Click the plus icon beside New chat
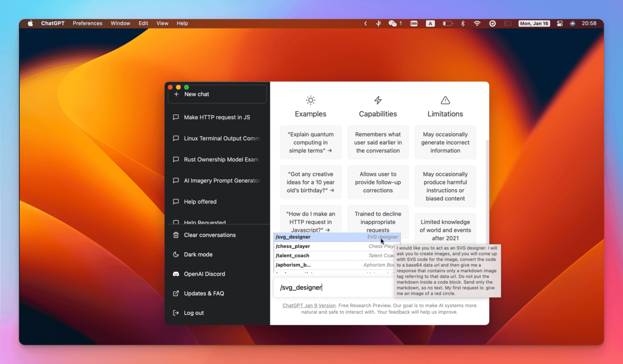Image resolution: width=623 pixels, height=364 pixels. click(x=177, y=95)
